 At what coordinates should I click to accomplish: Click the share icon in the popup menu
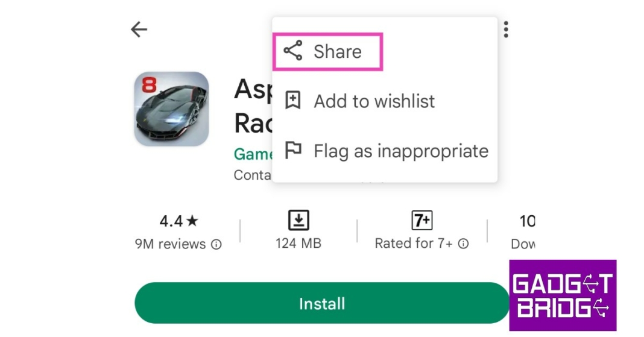(293, 51)
